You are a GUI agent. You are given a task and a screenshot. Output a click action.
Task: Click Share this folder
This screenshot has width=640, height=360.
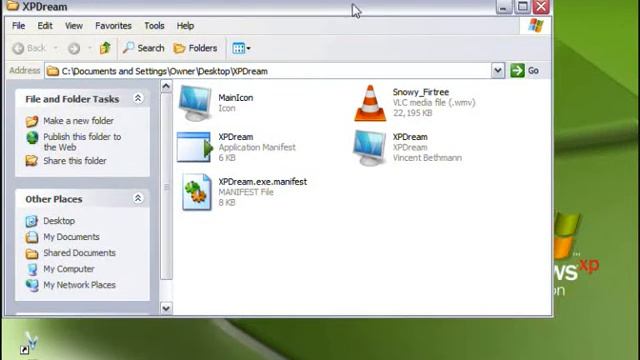point(75,161)
